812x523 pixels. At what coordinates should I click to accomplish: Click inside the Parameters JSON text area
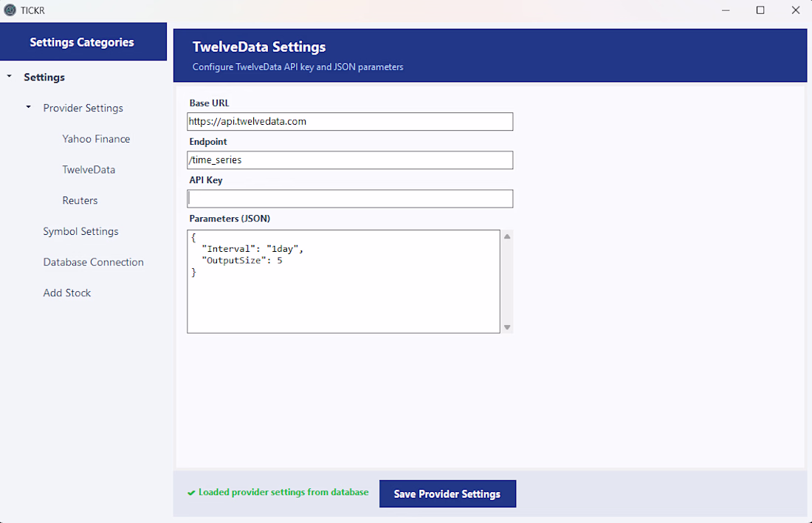point(343,281)
